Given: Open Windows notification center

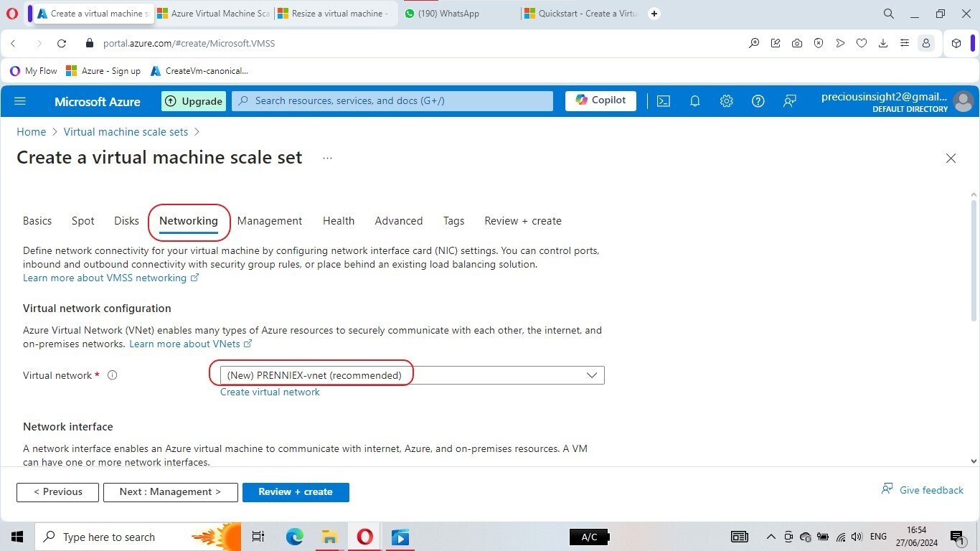Looking at the screenshot, I should pyautogui.click(x=956, y=537).
